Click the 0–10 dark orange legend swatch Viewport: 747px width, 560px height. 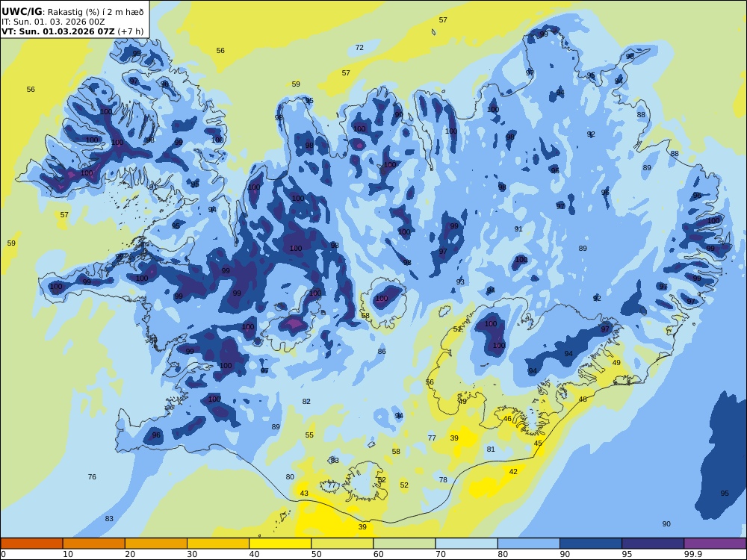(x=31, y=544)
